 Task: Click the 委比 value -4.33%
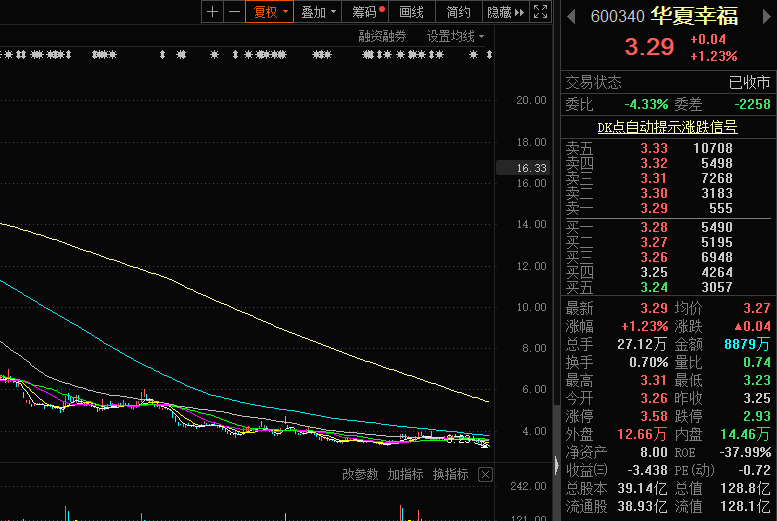646,105
